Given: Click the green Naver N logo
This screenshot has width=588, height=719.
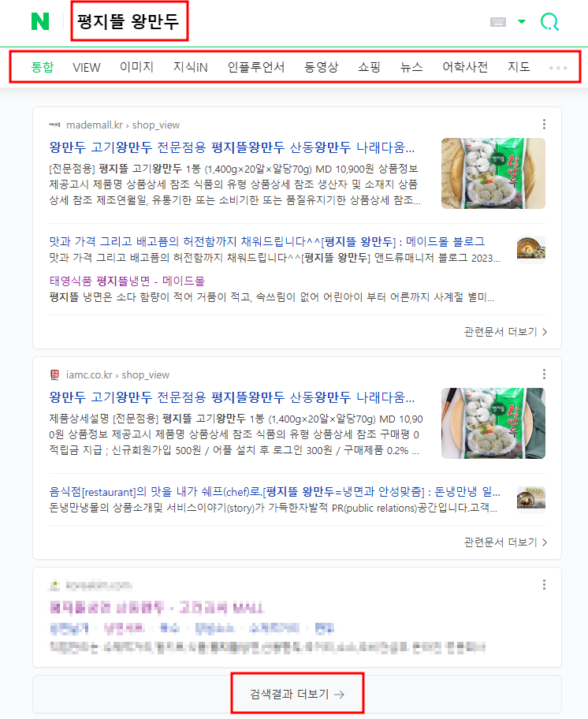Looking at the screenshot, I should click(x=40, y=21).
